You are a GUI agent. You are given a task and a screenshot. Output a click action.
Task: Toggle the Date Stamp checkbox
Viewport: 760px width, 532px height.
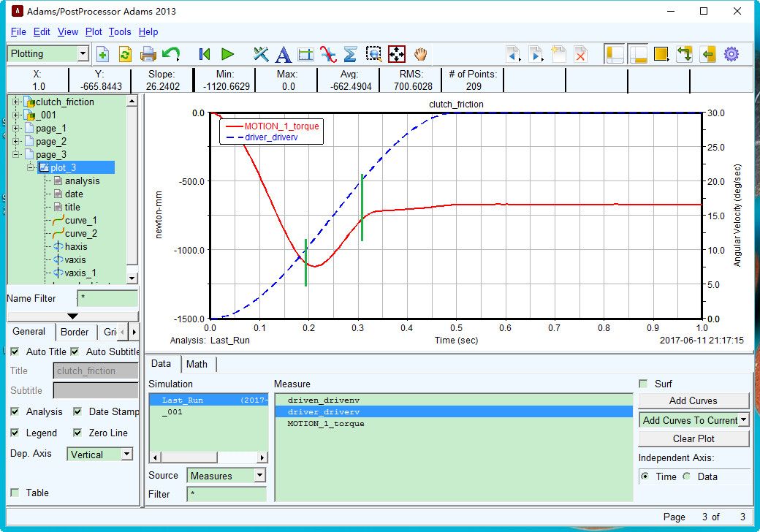(77, 411)
